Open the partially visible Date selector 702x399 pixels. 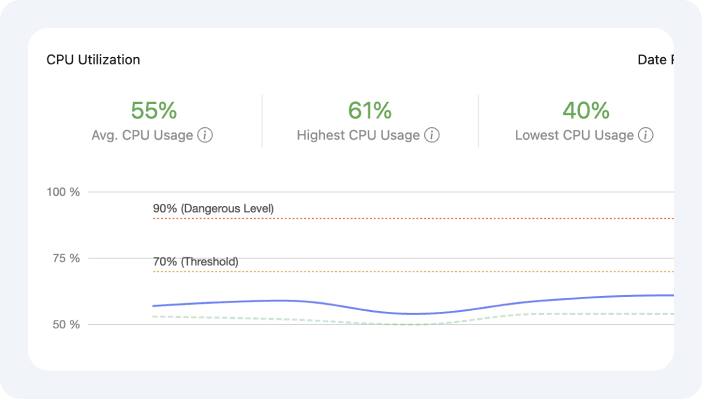(655, 60)
